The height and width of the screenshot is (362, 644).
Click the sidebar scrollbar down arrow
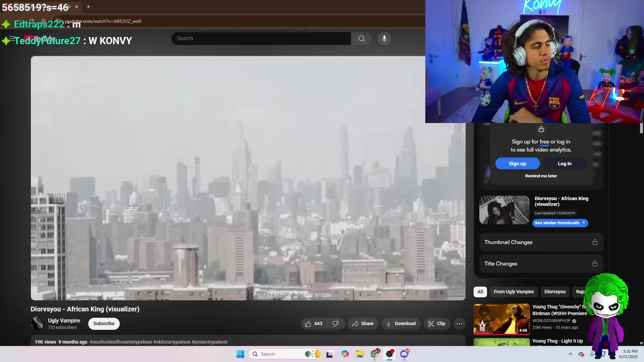click(641, 343)
